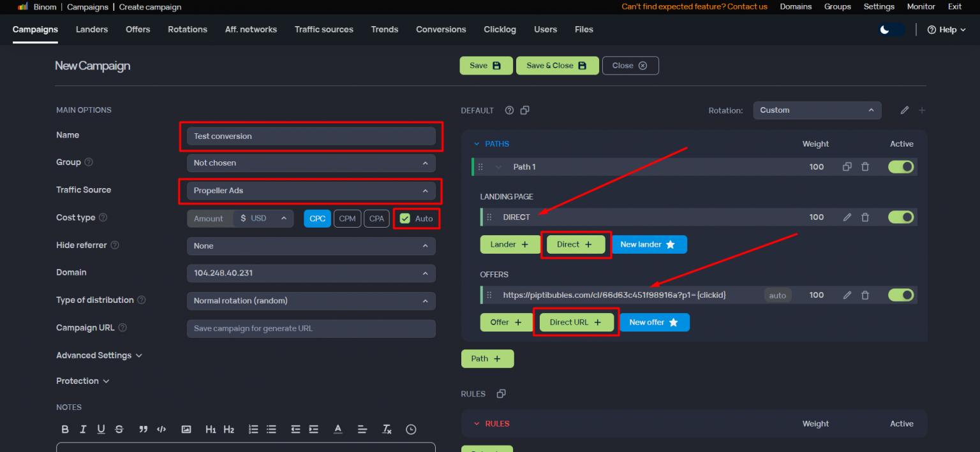Add a New offer with the starred button

(655, 322)
